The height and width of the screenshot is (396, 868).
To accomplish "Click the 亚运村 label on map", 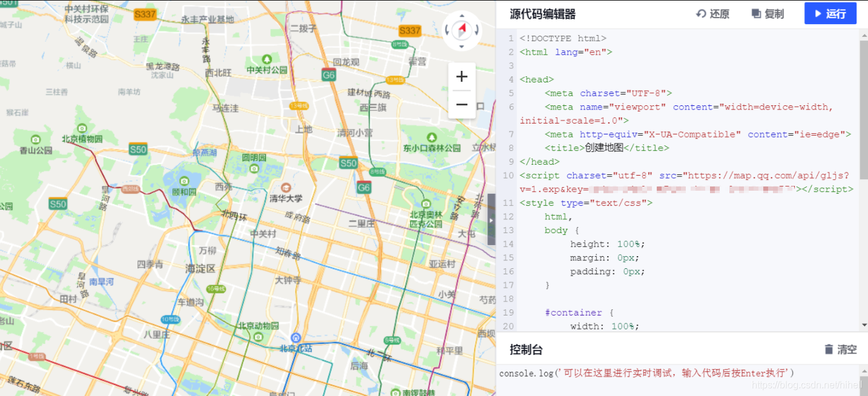I will 442,263.
